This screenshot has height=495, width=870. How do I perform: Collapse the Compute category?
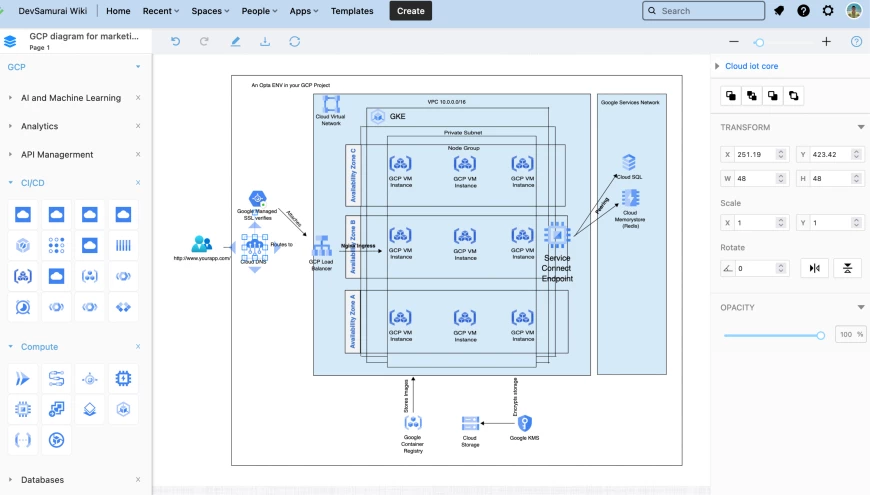(11, 346)
